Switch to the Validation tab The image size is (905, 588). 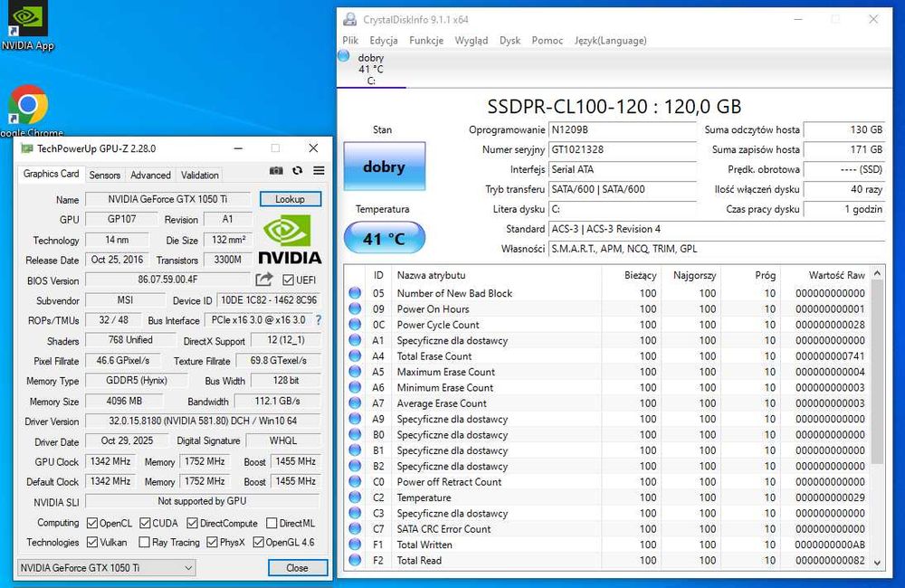(200, 175)
